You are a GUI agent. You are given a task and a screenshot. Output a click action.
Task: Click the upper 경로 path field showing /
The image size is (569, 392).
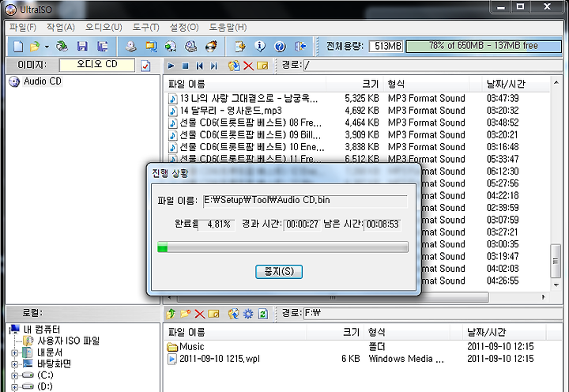433,66
